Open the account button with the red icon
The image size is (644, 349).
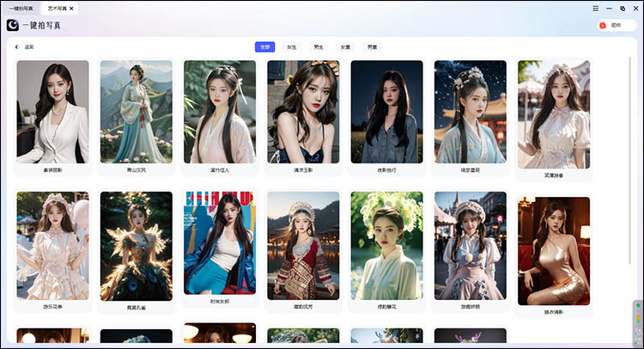617,25
